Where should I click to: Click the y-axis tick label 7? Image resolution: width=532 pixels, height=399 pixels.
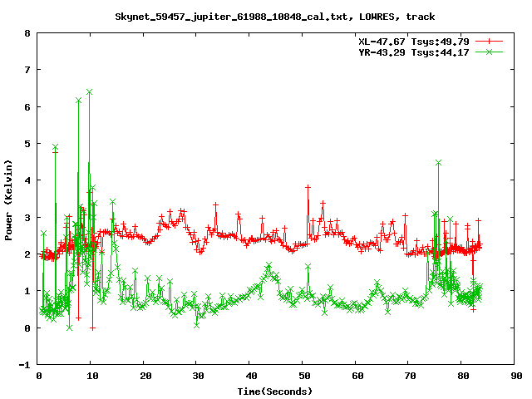pyautogui.click(x=27, y=70)
